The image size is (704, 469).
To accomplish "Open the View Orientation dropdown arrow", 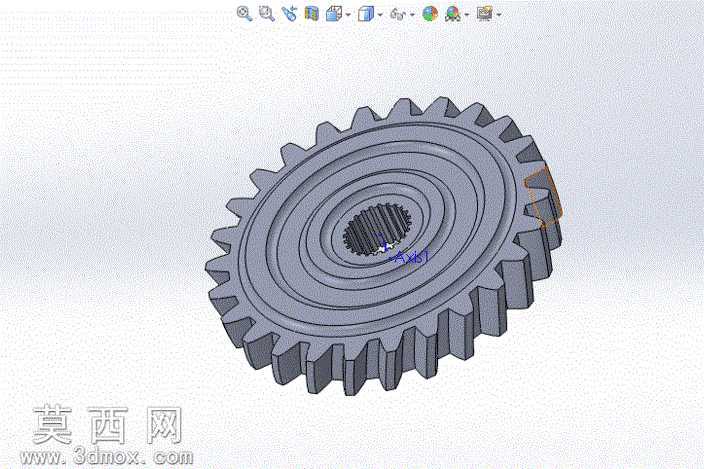I will pyautogui.click(x=348, y=15).
